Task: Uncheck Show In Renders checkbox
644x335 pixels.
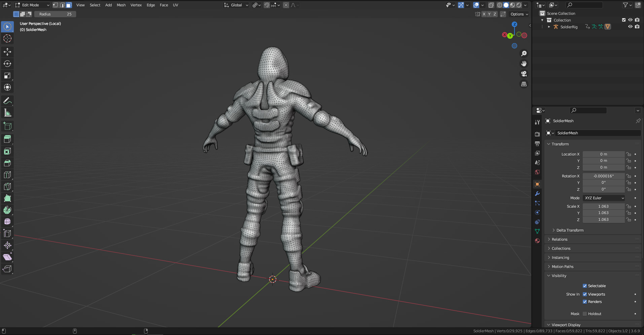Action: [x=585, y=302]
